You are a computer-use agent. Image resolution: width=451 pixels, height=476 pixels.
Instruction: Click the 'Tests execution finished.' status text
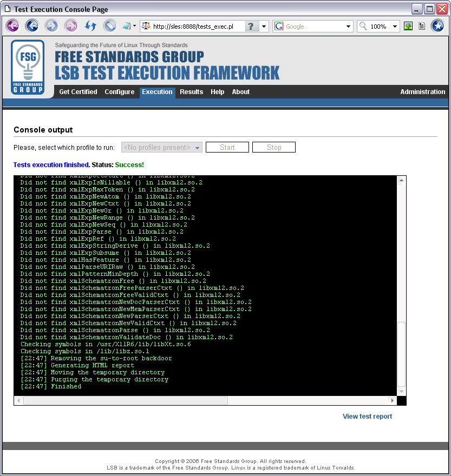pos(51,165)
